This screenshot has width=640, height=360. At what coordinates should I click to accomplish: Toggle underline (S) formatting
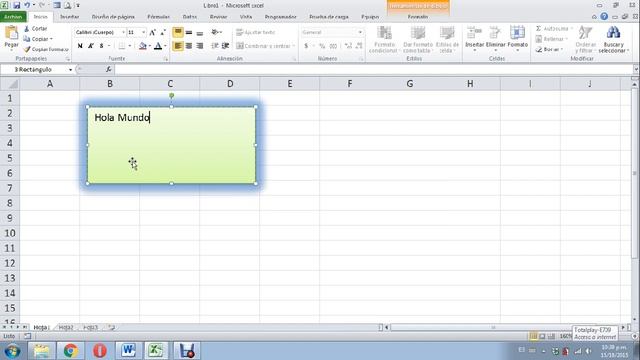coord(101,46)
